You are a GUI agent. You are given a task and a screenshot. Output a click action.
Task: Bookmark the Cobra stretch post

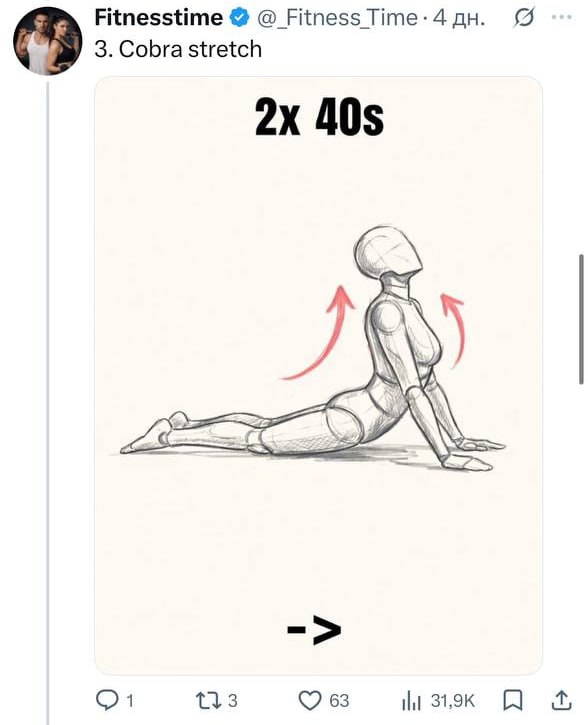[x=512, y=700]
